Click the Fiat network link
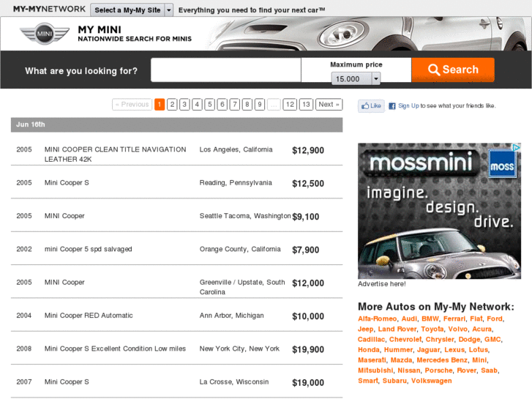 tap(476, 319)
